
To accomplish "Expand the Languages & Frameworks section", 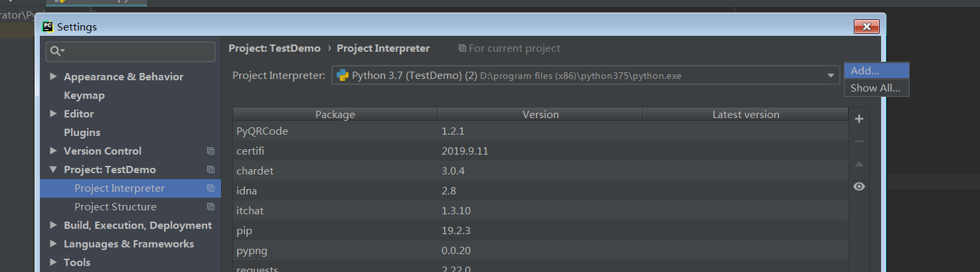I will [x=53, y=243].
